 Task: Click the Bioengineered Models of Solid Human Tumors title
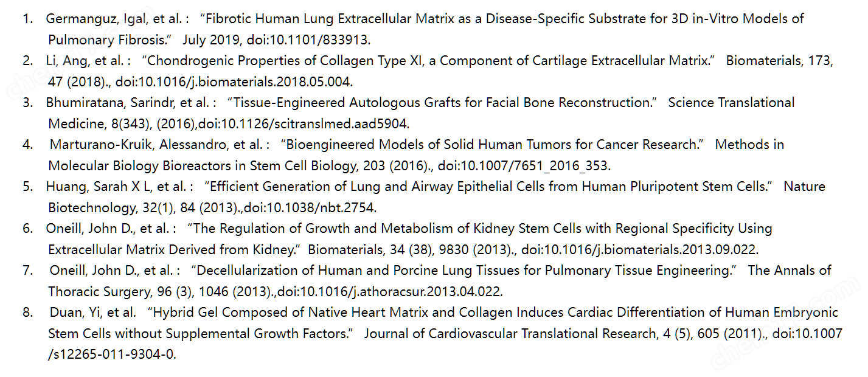pyautogui.click(x=493, y=145)
